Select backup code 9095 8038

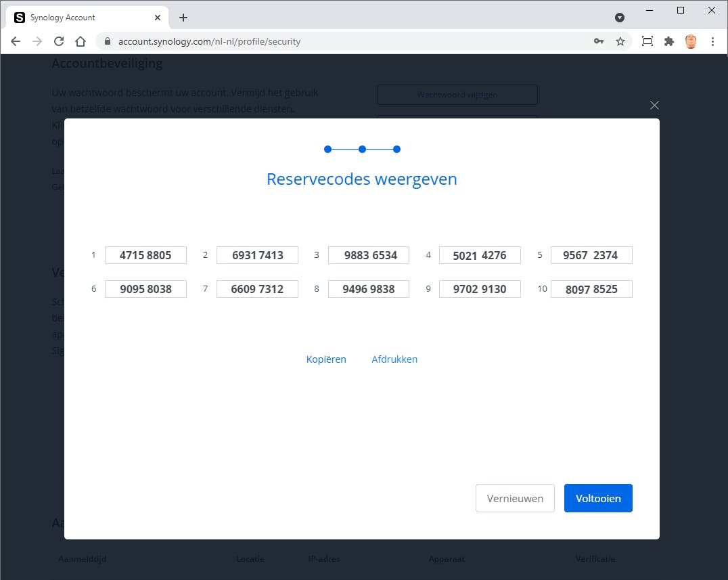pyautogui.click(x=145, y=289)
